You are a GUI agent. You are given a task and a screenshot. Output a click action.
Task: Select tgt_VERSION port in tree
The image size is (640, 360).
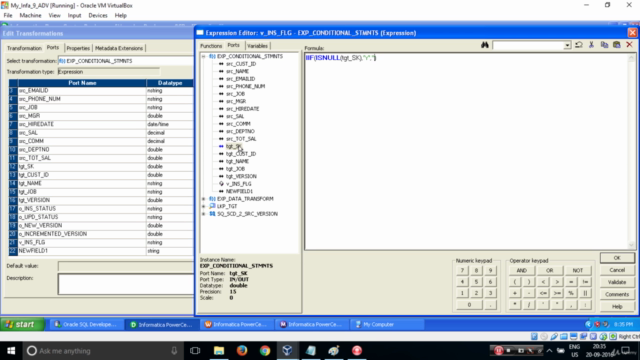pyautogui.click(x=241, y=176)
